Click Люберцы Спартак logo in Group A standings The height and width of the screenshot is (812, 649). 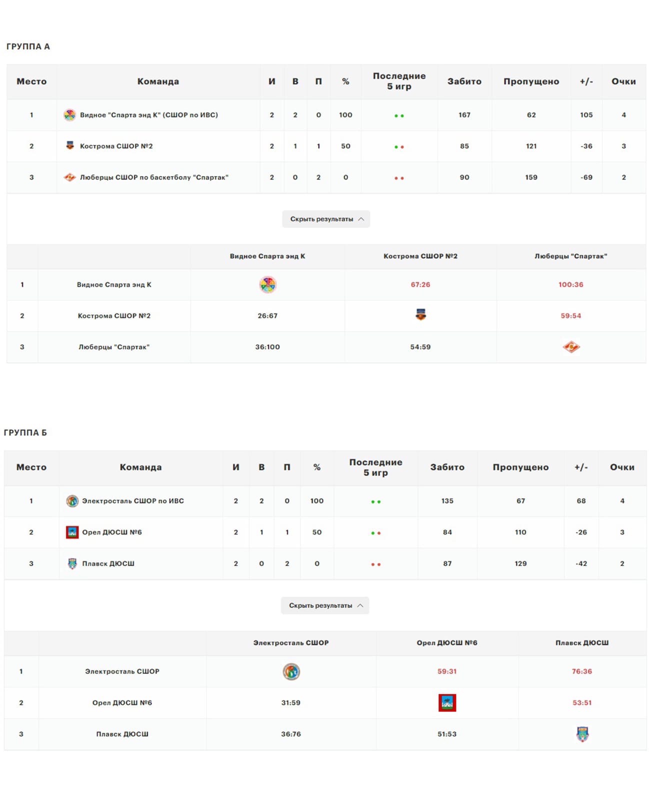[x=69, y=177]
